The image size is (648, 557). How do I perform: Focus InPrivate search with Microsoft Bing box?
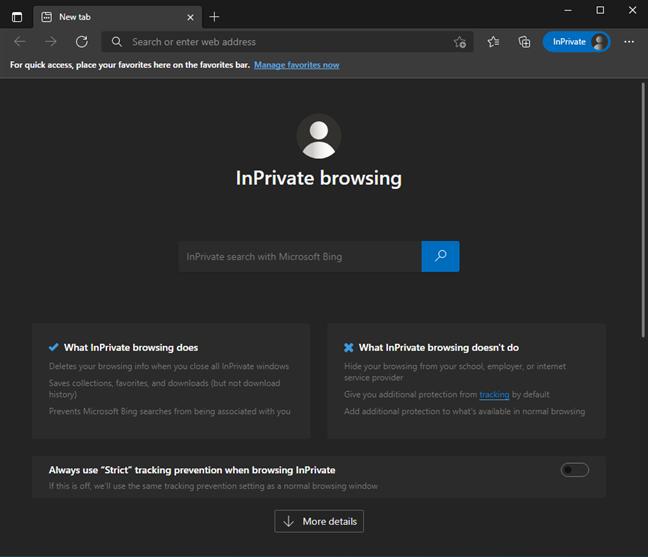point(300,257)
